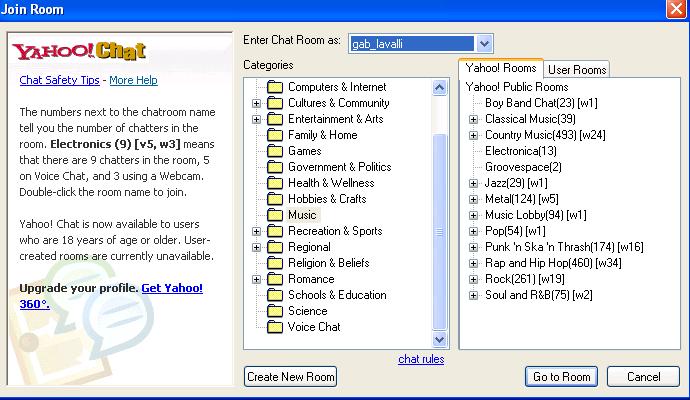Select the Yahoo! Rooms tab
690x400 pixels.
coord(500,68)
